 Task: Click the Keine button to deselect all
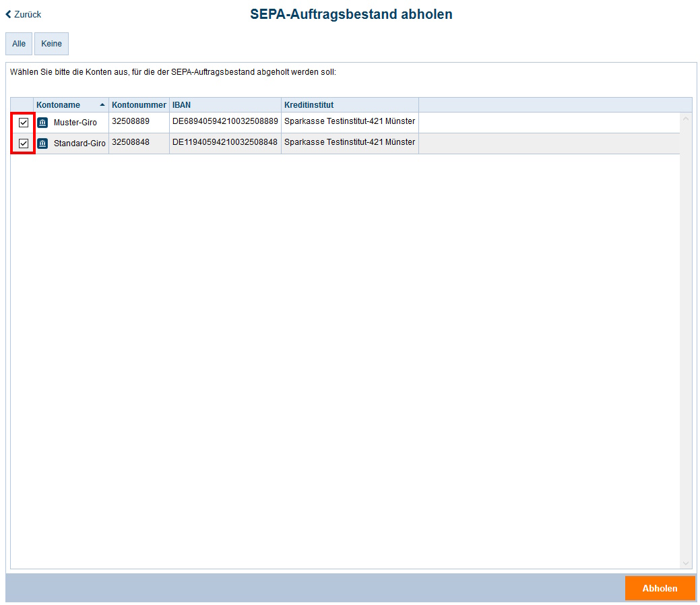pos(51,43)
